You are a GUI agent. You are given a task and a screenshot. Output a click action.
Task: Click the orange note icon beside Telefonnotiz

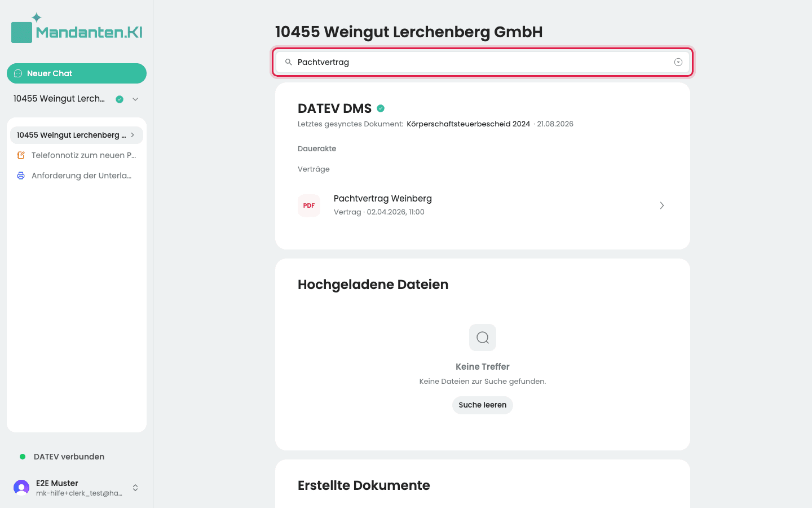(x=21, y=155)
